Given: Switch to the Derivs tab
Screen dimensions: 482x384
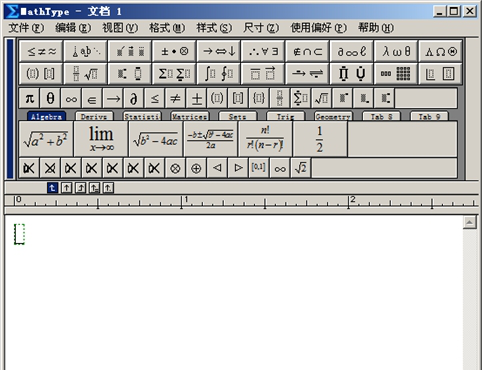Looking at the screenshot, I should point(94,116).
